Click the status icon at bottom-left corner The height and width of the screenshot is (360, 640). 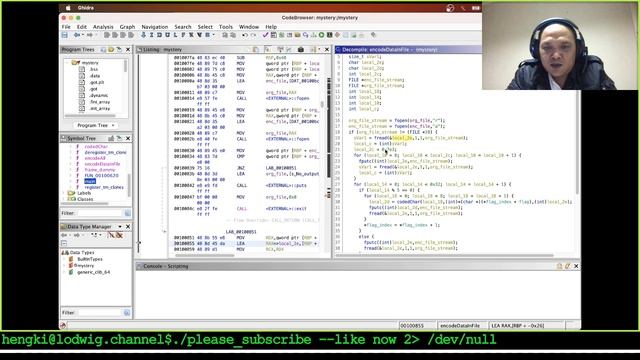pos(63,325)
